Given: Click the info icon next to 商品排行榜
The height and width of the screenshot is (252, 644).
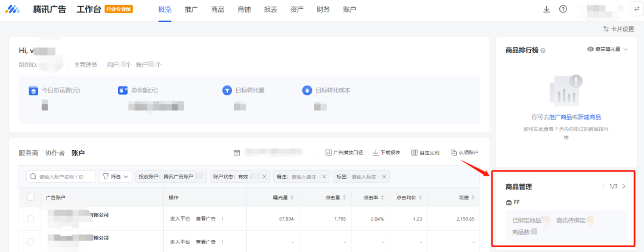Looking at the screenshot, I should tap(543, 51).
